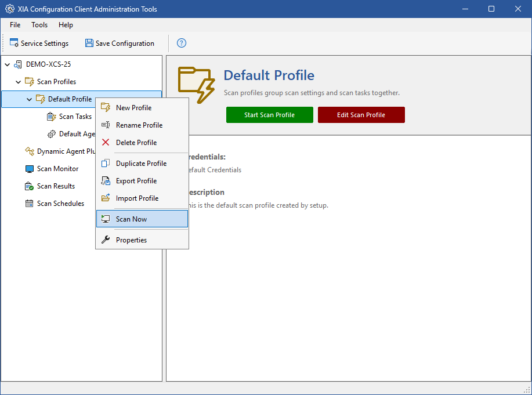This screenshot has height=395, width=532.
Task: Click the Properties wrench icon
Action: coord(106,240)
